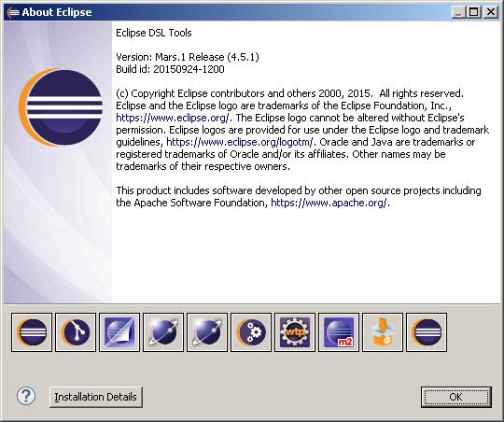Open the m2 Maven feature icon

[x=339, y=332]
